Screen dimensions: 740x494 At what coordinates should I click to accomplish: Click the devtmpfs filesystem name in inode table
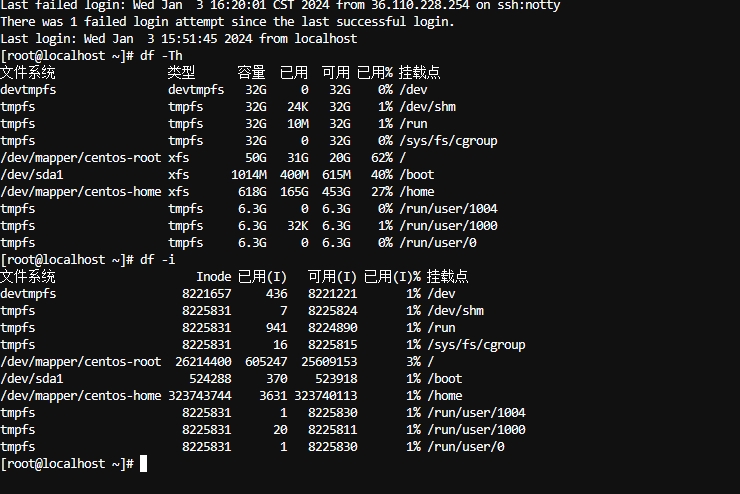tap(28, 293)
